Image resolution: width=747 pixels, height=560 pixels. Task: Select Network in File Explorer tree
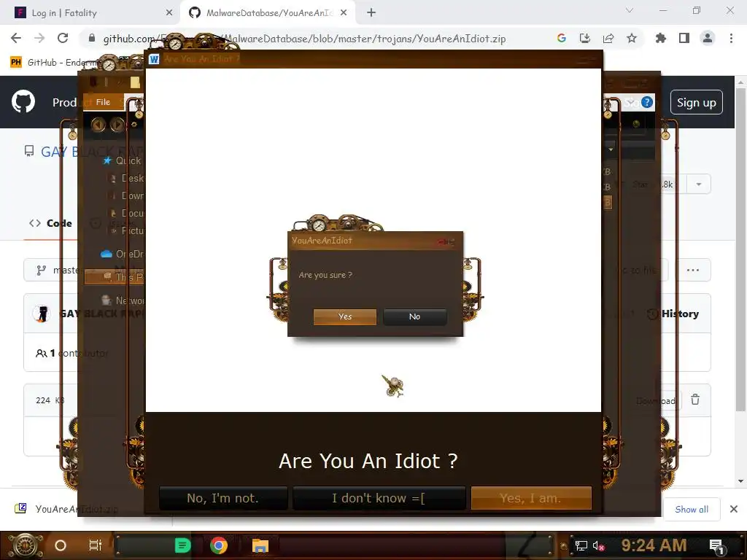point(123,300)
